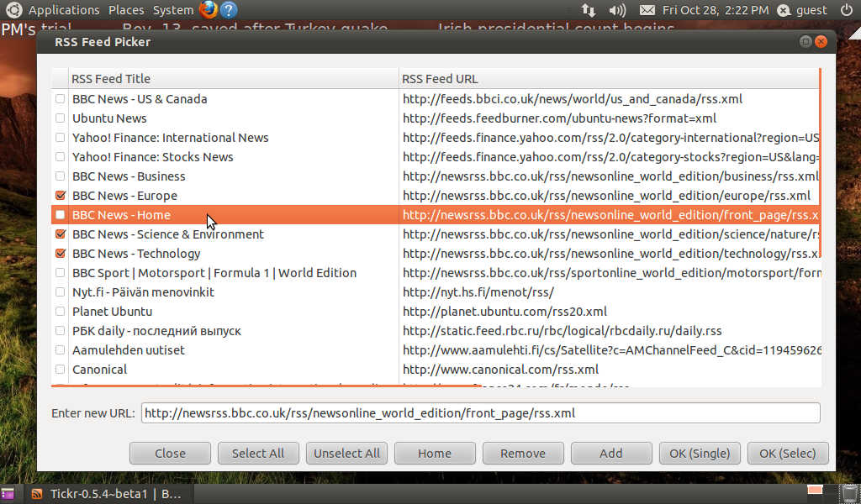The height and width of the screenshot is (504, 861).
Task: Select the 'BBC News - Europe' title
Action: pyautogui.click(x=124, y=196)
